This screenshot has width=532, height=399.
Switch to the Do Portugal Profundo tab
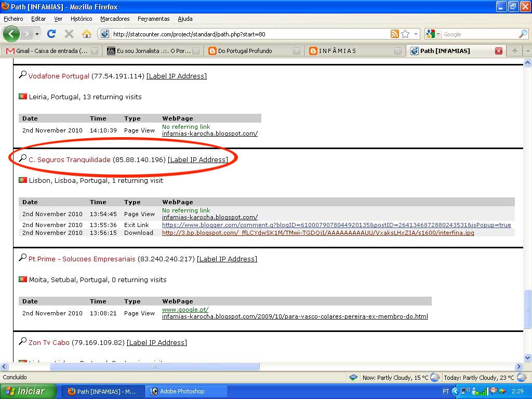pyautogui.click(x=254, y=51)
